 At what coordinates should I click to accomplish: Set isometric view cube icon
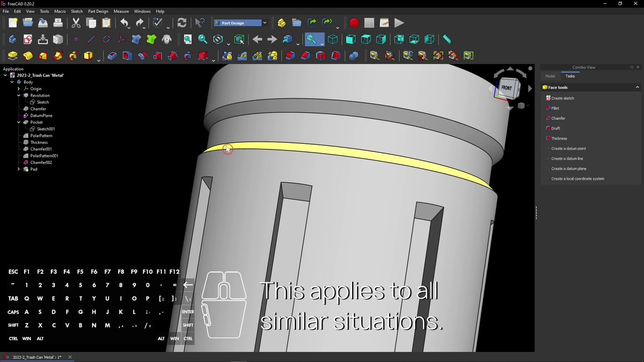333,39
